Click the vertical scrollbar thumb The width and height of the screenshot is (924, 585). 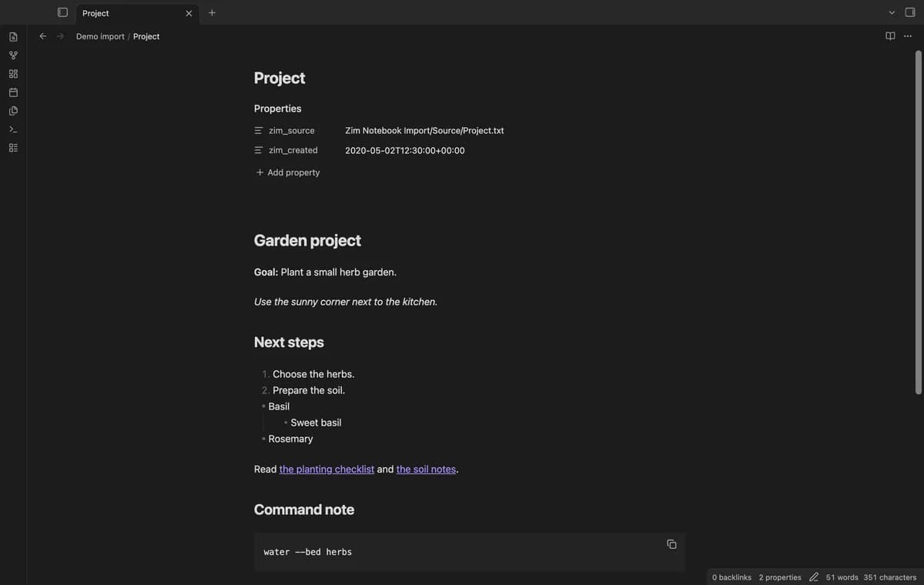[x=918, y=223]
